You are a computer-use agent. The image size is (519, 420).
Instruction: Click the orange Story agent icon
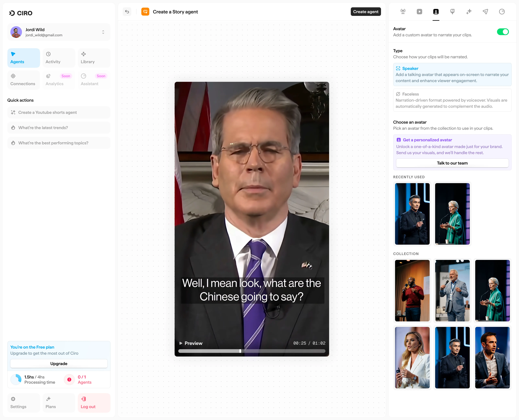click(x=145, y=12)
